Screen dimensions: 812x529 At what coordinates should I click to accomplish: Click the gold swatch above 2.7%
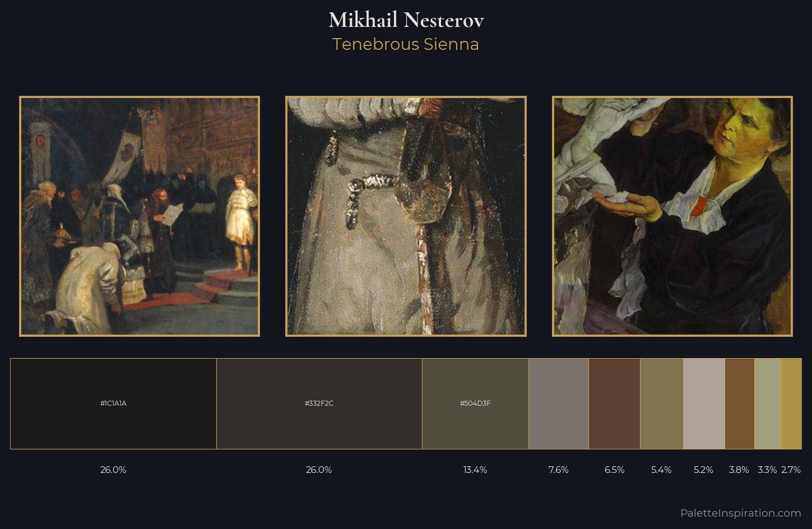click(791, 403)
